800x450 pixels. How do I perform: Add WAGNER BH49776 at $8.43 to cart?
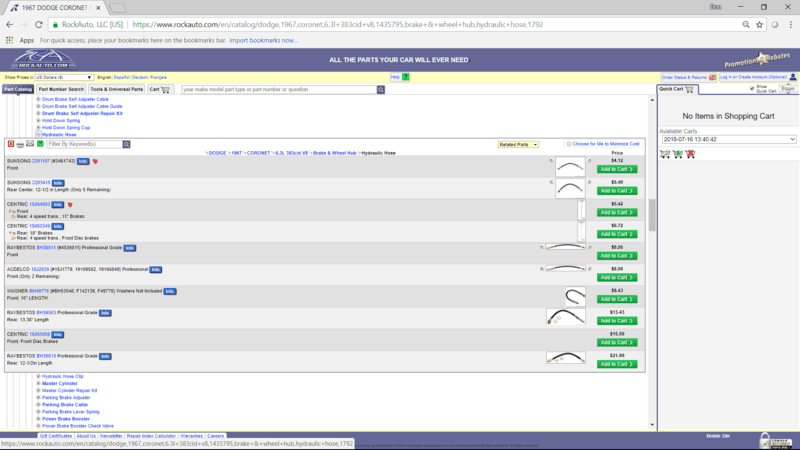[x=617, y=299]
